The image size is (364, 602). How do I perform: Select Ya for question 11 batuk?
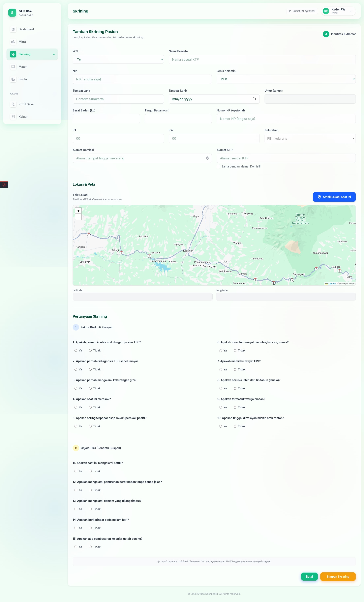tap(76, 471)
